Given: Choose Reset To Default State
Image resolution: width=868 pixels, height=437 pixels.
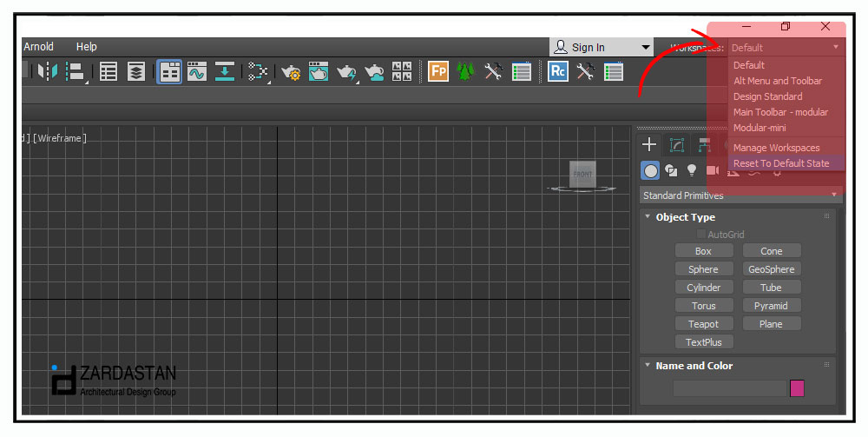Looking at the screenshot, I should coord(781,162).
